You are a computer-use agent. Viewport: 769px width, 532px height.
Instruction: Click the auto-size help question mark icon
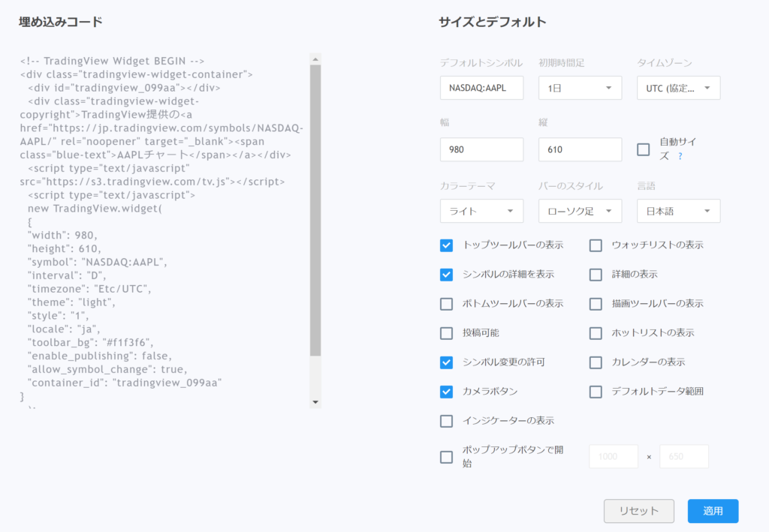click(680, 156)
